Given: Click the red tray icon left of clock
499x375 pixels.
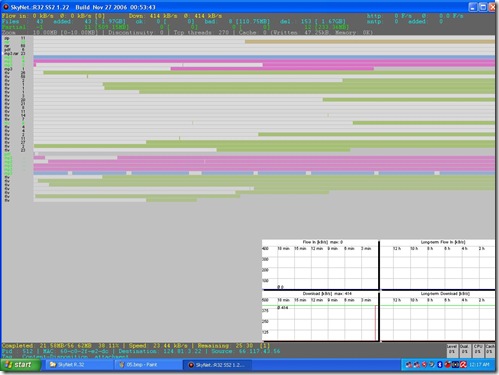Looking at the screenshot, I should tap(463, 365).
